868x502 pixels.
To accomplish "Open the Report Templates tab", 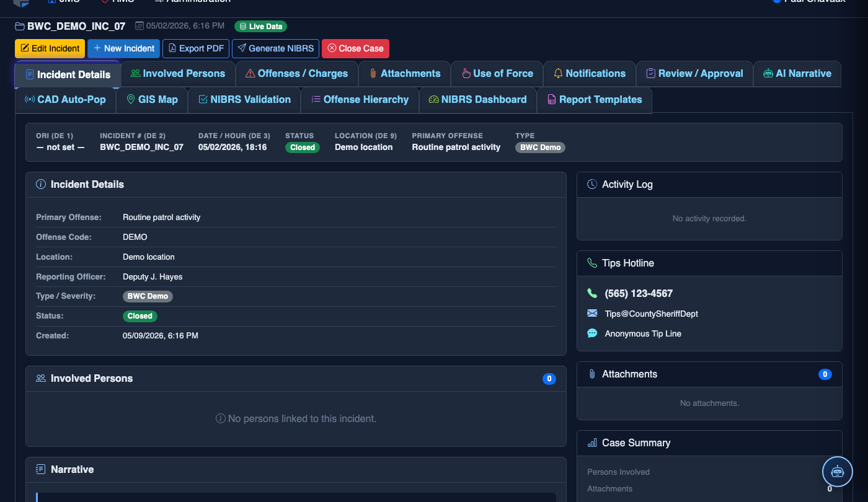I will pos(594,99).
